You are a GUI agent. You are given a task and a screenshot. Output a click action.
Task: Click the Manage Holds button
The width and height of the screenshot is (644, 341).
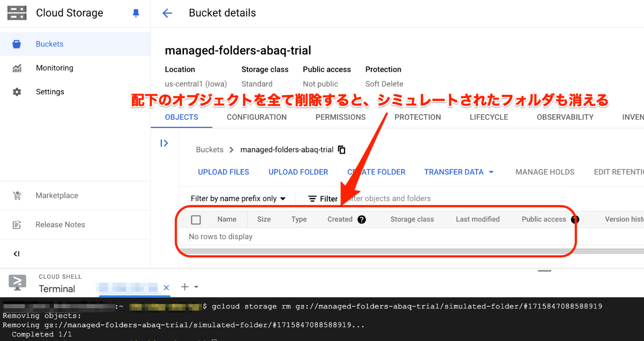[545, 172]
